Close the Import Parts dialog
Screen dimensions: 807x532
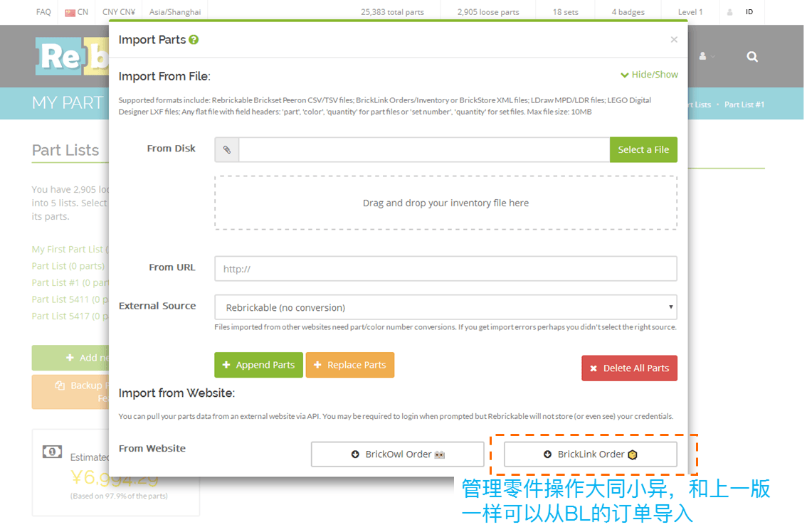coord(674,40)
